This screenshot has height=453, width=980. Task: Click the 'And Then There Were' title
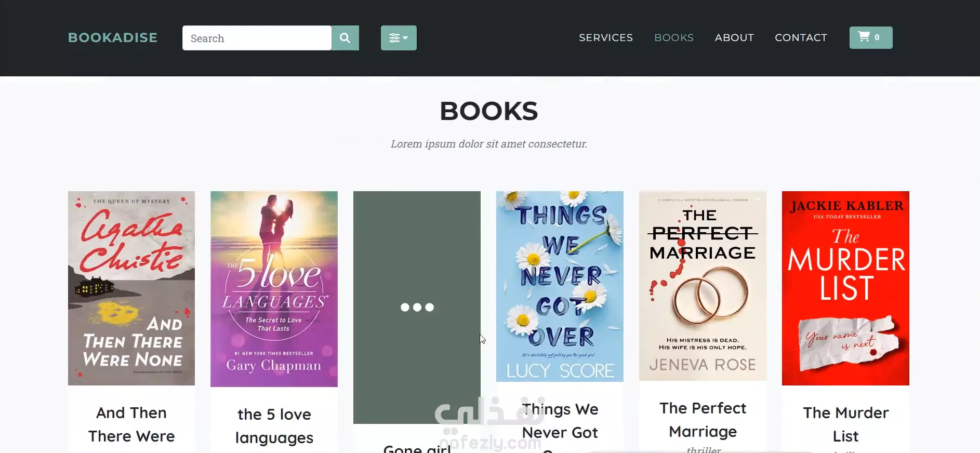tap(131, 424)
